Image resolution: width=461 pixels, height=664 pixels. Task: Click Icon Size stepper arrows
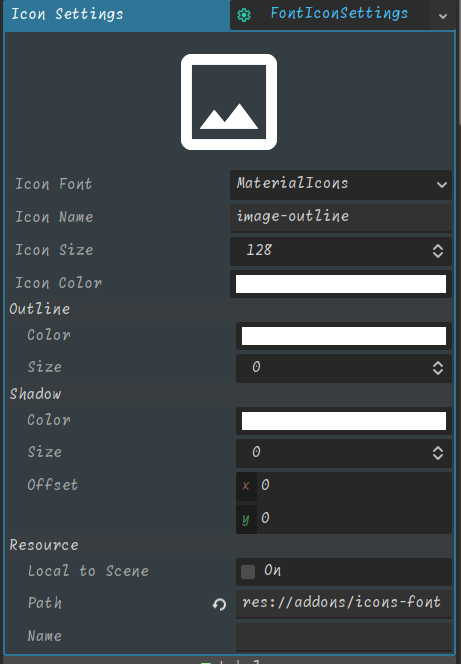438,251
